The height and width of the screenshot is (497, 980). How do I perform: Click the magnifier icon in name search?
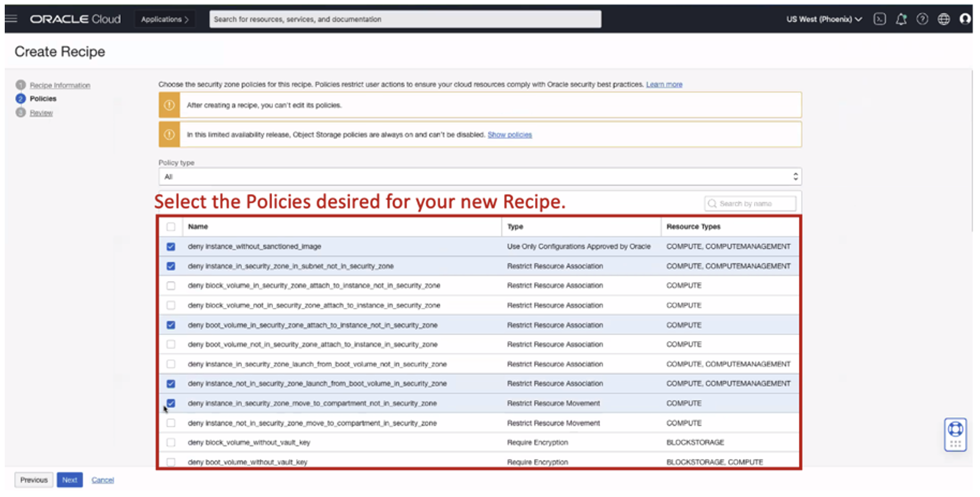pos(713,204)
